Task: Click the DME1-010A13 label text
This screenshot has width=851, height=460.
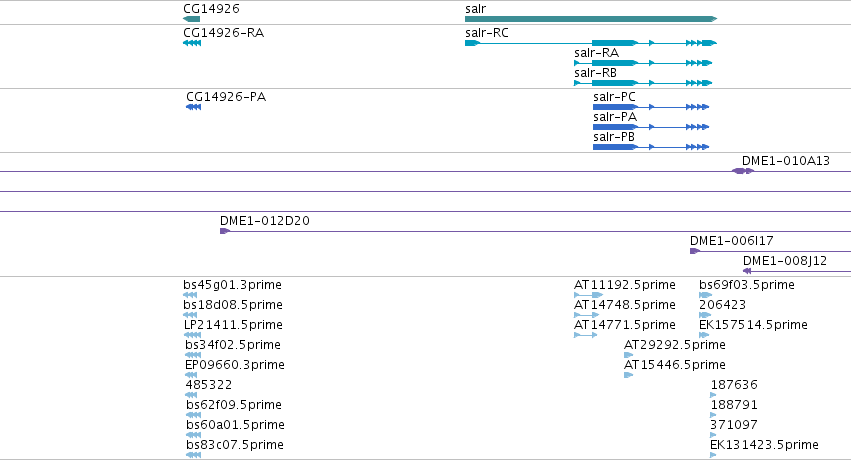Action: [786, 161]
